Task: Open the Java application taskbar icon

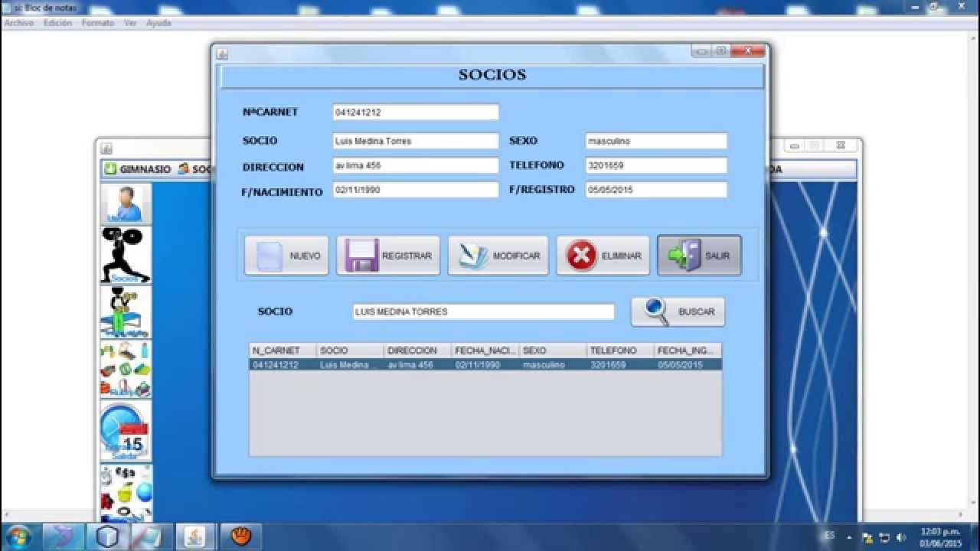Action: pos(195,536)
